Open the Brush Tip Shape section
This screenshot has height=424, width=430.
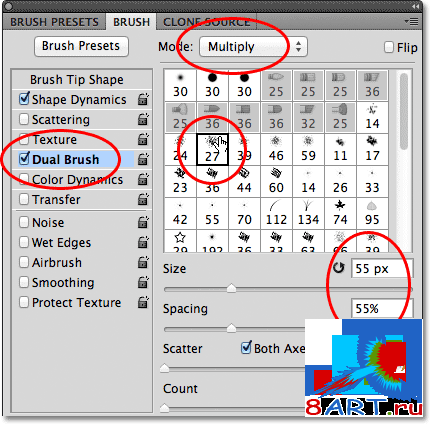(x=77, y=80)
